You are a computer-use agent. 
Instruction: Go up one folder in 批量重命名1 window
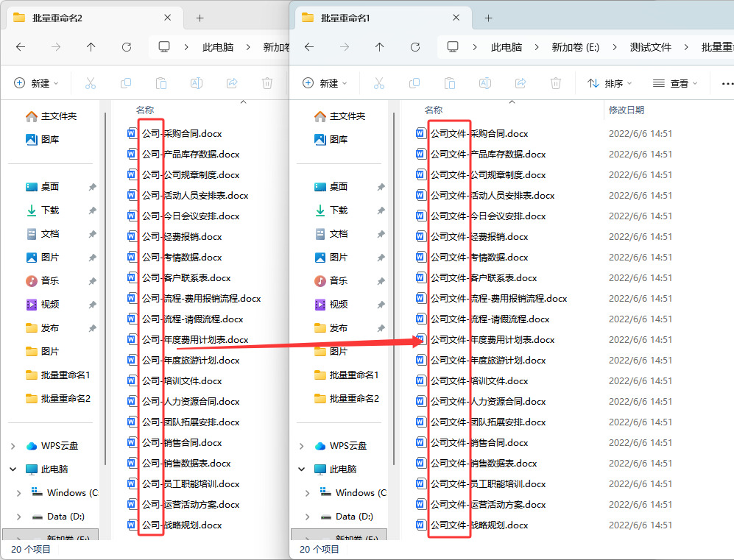pyautogui.click(x=379, y=47)
